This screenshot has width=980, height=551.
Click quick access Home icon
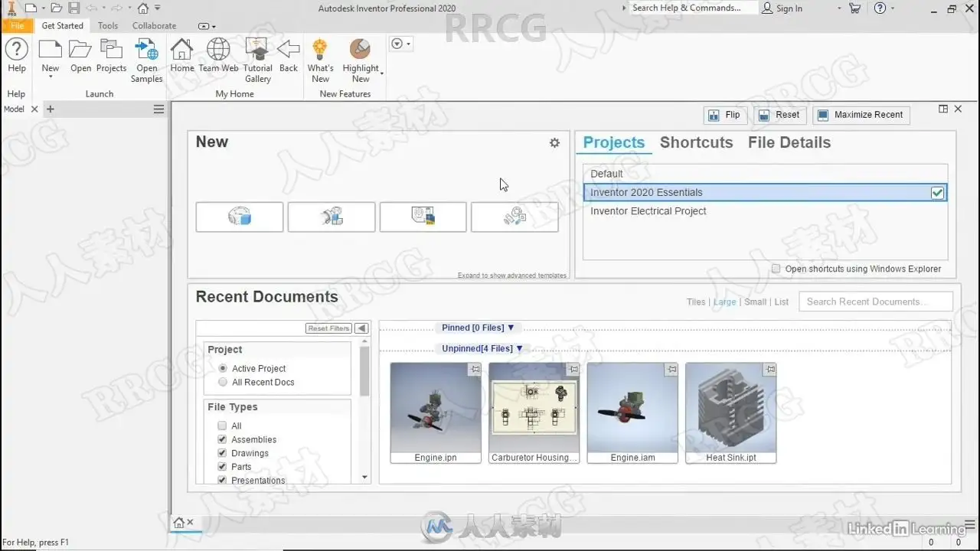click(142, 8)
